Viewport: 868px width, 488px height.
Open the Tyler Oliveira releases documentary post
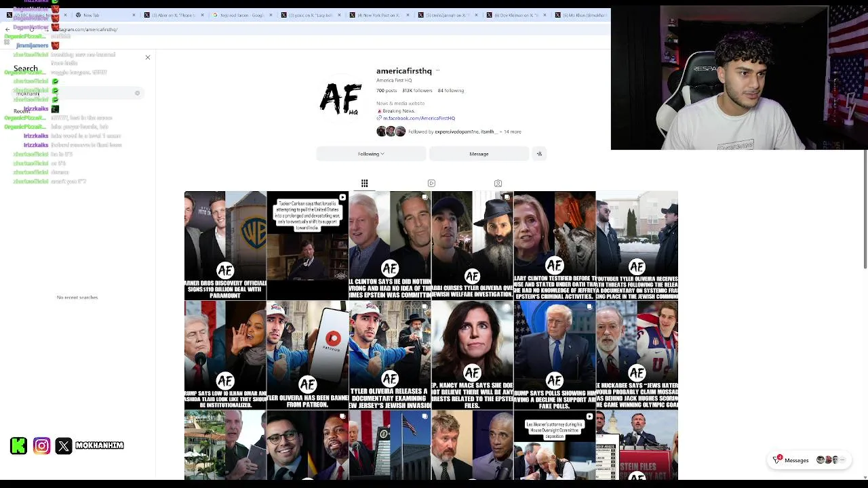[390, 355]
